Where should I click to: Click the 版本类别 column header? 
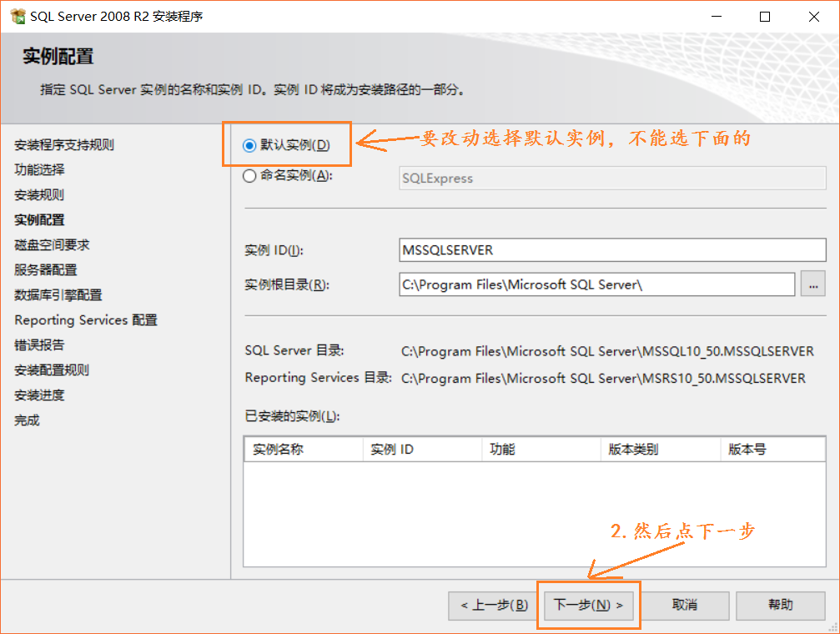661,449
